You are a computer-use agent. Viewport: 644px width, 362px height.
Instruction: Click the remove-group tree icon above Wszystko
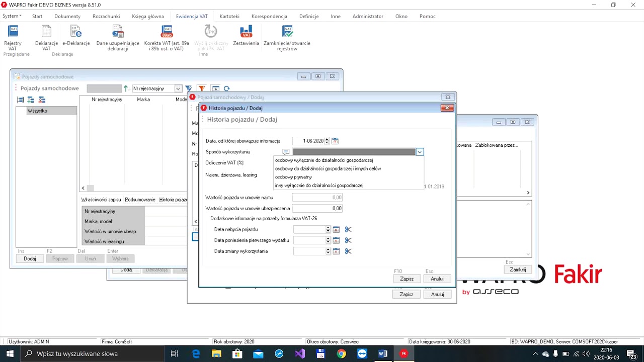(42, 100)
